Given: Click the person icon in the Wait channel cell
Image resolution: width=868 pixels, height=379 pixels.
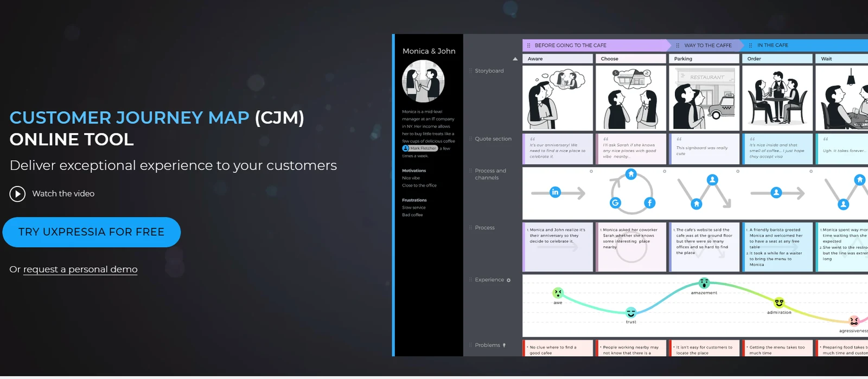Looking at the screenshot, I should [x=843, y=204].
